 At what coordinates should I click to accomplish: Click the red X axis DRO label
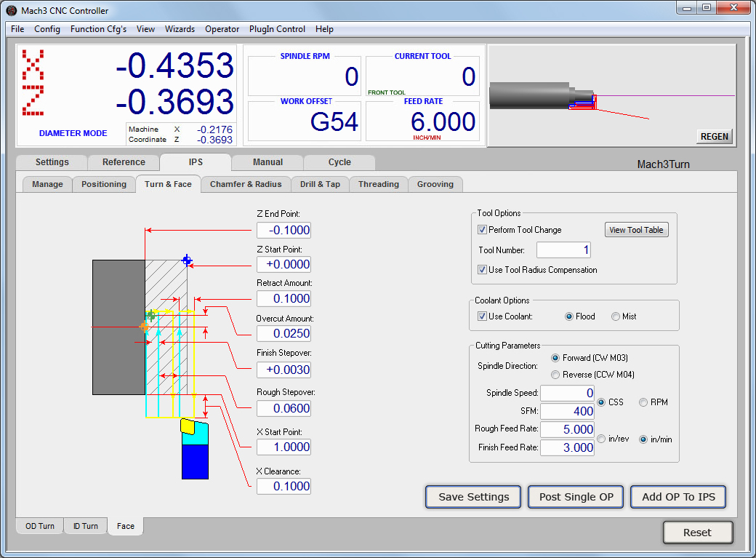point(33,65)
